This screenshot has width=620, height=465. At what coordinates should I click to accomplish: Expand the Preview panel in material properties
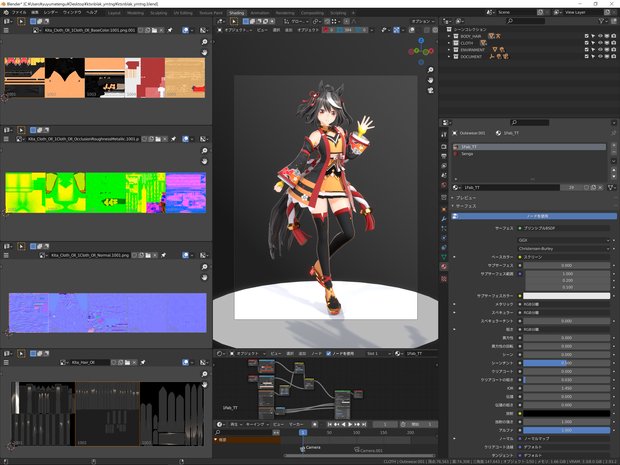(465, 198)
